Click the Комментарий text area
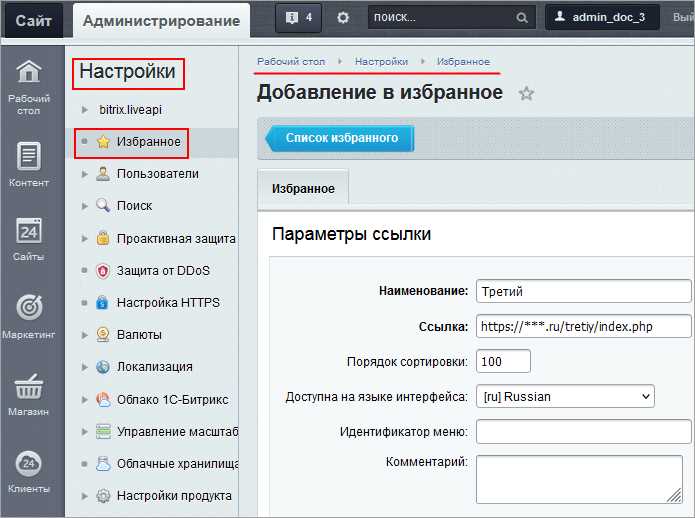The width and height of the screenshot is (695, 518). (579, 479)
